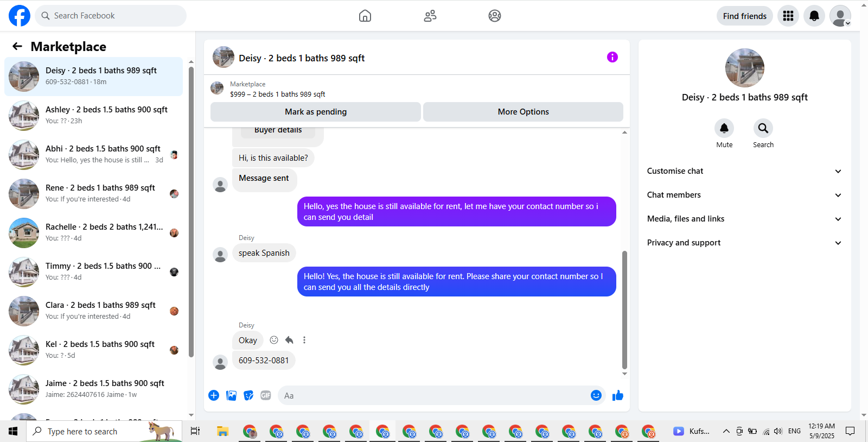Go back from Marketplace using arrow

17,47
